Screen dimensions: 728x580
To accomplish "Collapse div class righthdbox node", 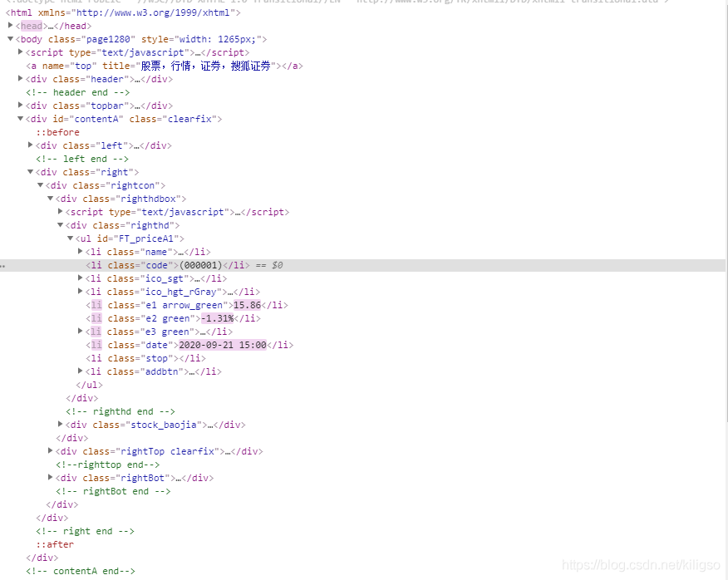I will click(50, 199).
